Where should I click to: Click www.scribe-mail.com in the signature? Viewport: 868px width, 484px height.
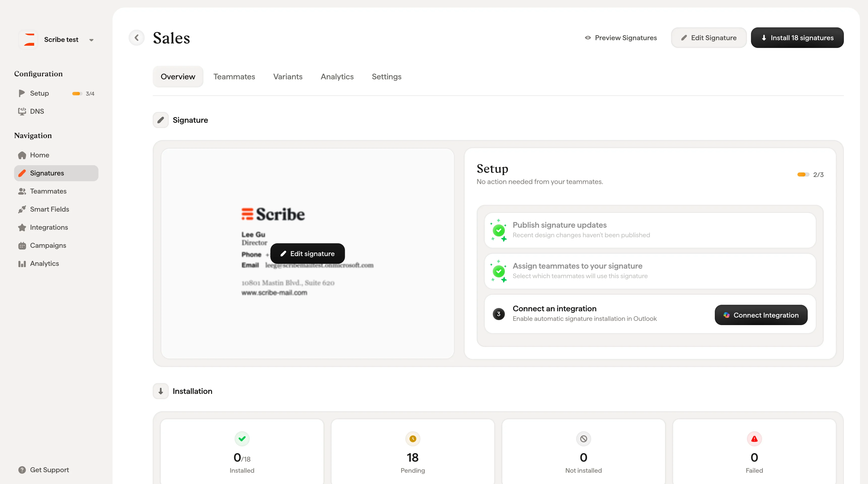click(274, 293)
